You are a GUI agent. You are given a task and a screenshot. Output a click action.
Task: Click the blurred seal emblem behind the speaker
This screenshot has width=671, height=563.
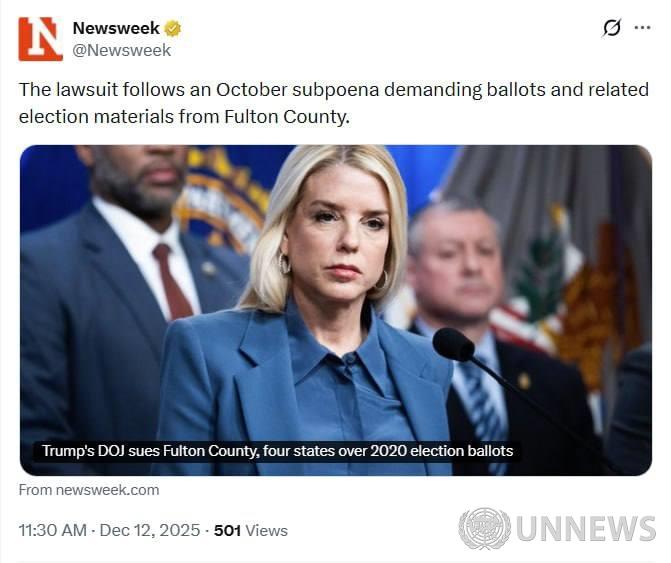[x=223, y=199]
